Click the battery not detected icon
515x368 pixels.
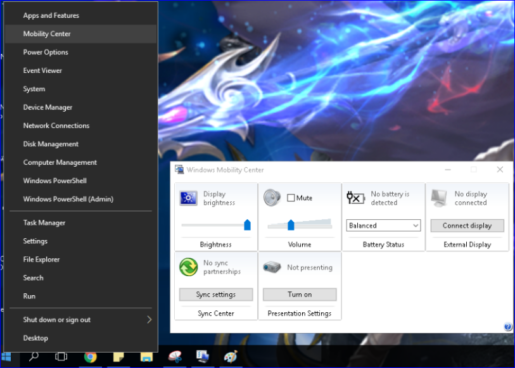(x=355, y=198)
